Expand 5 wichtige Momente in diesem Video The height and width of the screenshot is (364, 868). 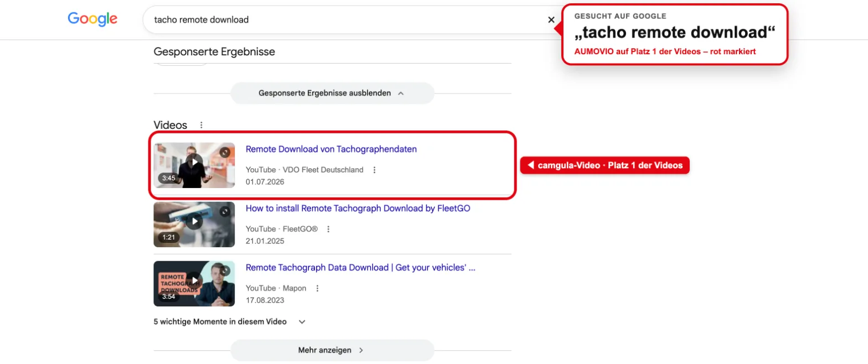pos(230,321)
